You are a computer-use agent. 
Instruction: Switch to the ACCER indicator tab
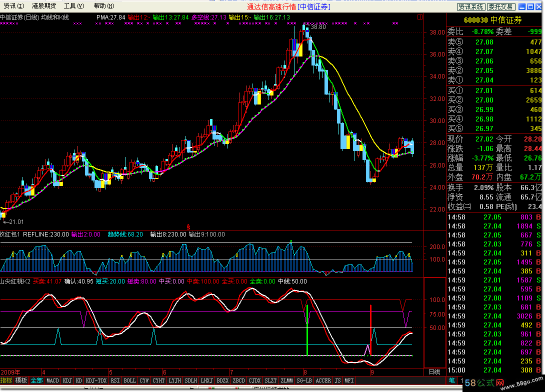pyautogui.click(x=323, y=380)
